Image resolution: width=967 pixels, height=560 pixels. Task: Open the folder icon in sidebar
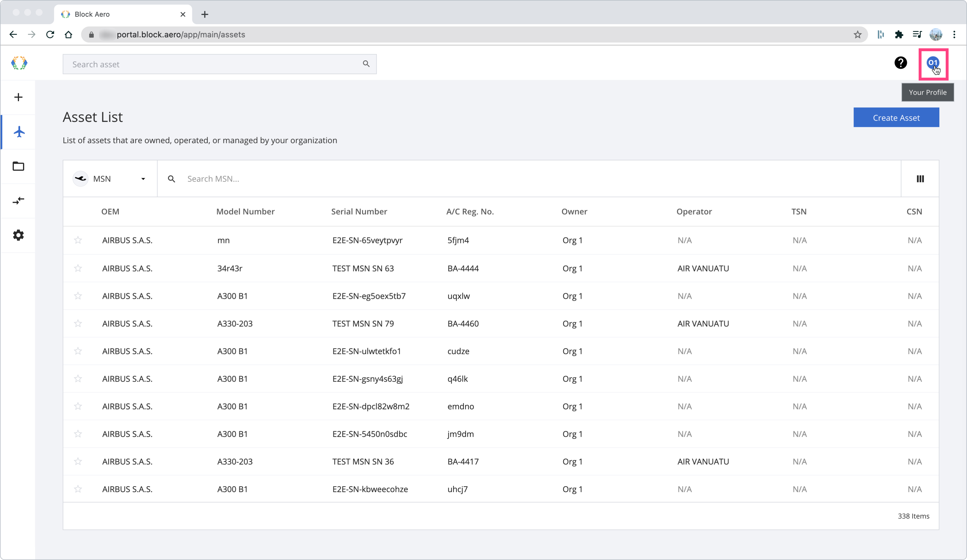point(18,166)
